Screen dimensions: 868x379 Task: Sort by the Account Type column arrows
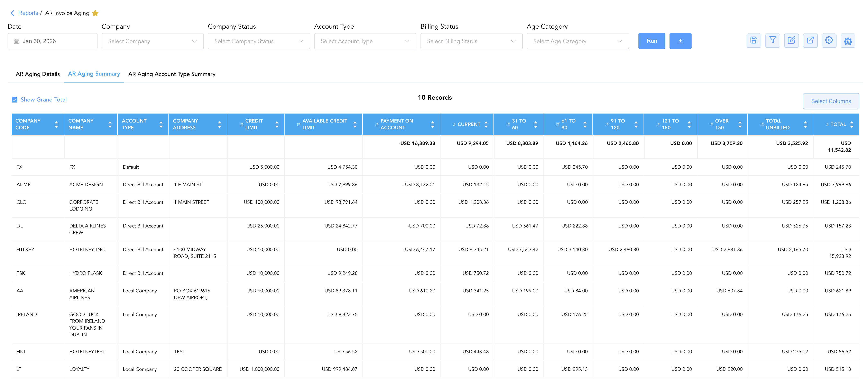coord(161,125)
